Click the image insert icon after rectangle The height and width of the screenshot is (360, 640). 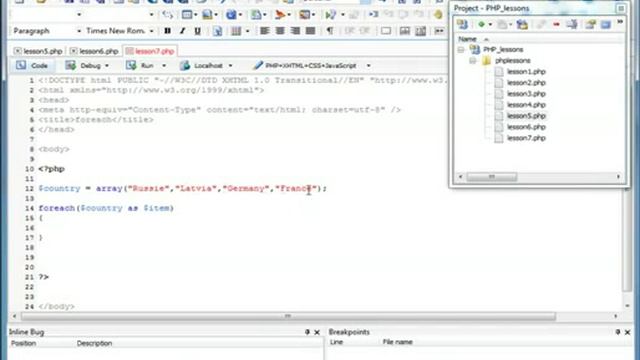pyautogui.click(x=404, y=31)
